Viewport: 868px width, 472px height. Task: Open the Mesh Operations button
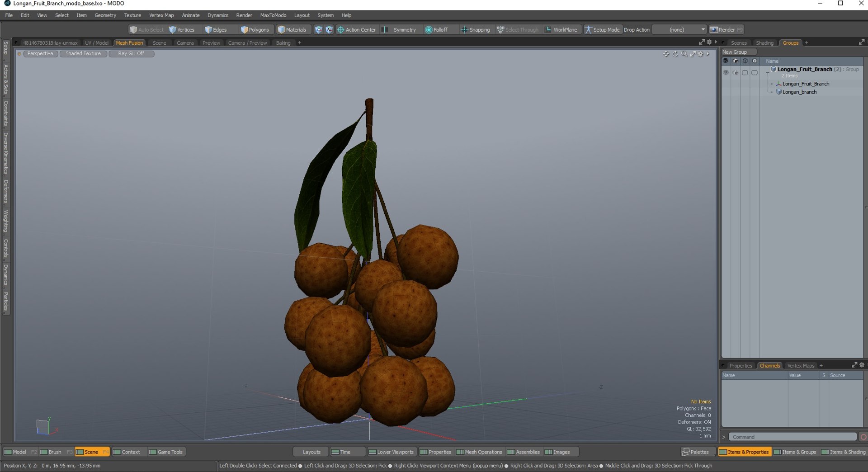coord(479,452)
